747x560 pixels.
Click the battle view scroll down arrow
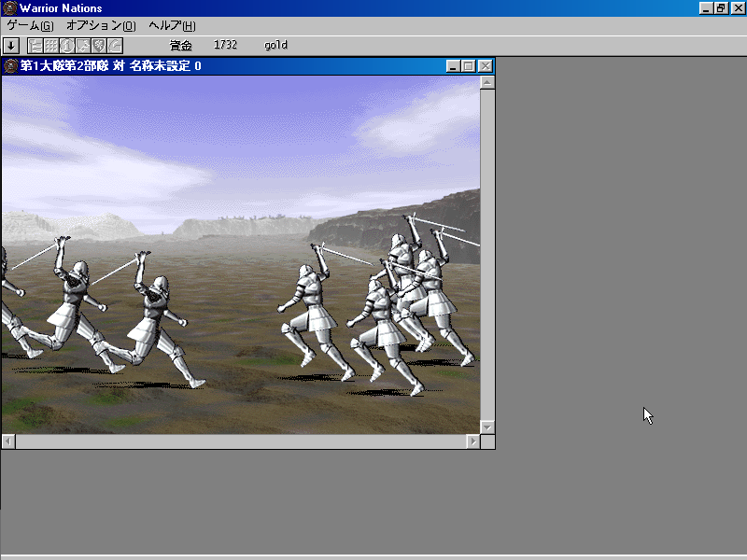(x=486, y=427)
